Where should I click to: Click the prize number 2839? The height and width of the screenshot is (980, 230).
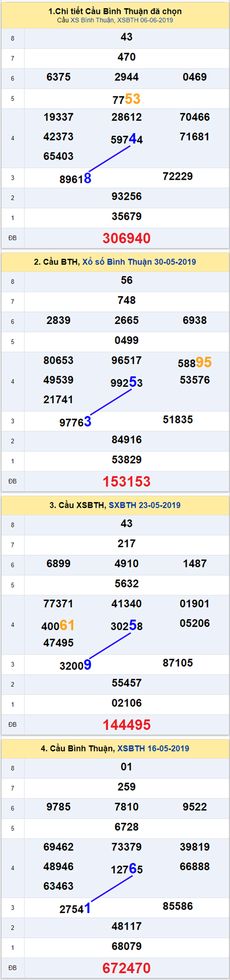point(58,321)
